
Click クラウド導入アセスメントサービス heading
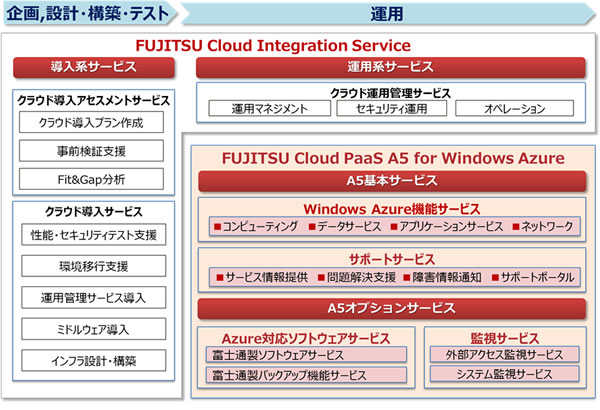94,101
